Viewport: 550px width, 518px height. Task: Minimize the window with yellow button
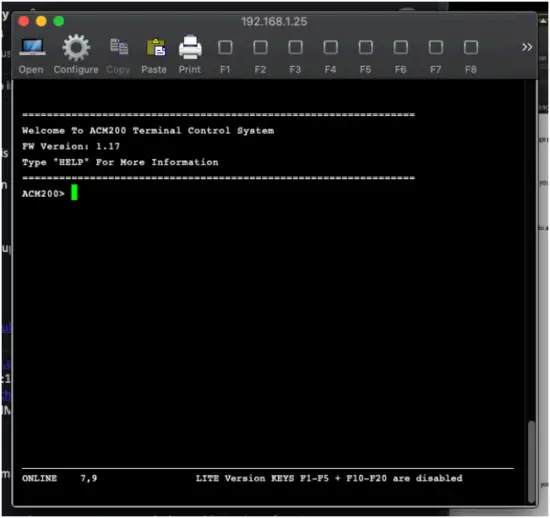click(41, 21)
